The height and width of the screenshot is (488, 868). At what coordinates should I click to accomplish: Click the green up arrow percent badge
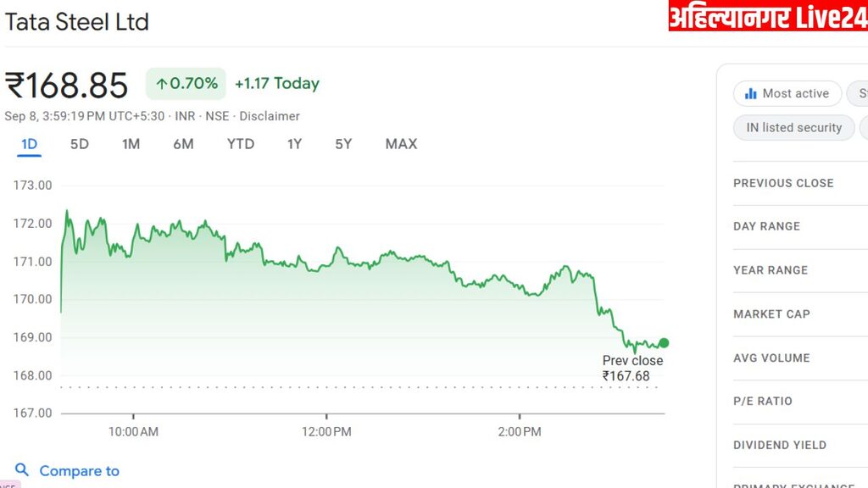pos(186,84)
